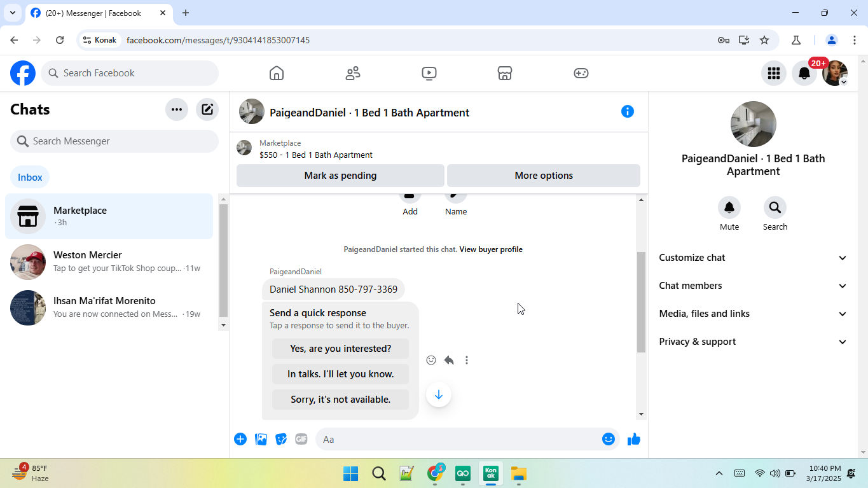Open the Facebook menu grid icon
This screenshot has height=488, width=868.
[774, 73]
